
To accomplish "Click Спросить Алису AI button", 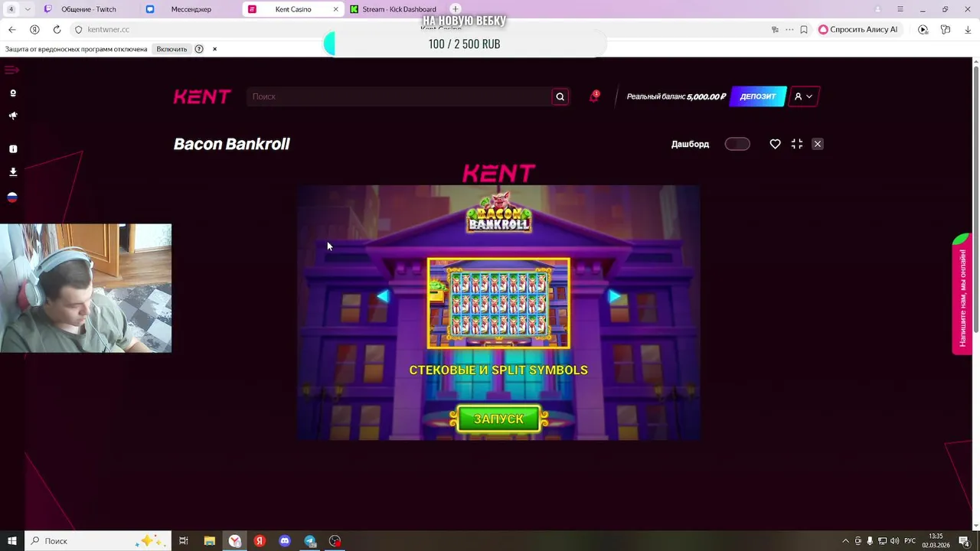I will (858, 30).
